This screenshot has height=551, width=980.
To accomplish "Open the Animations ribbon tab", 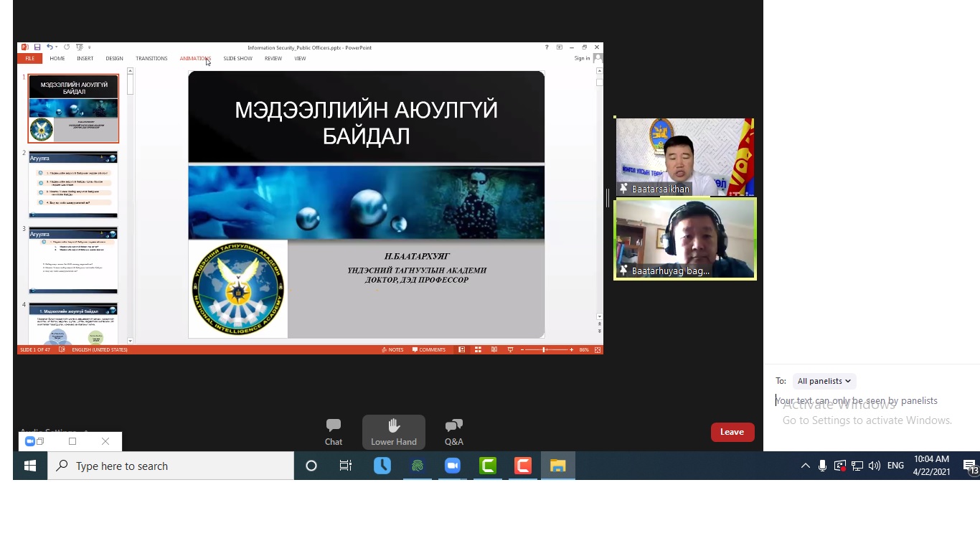I will [194, 59].
